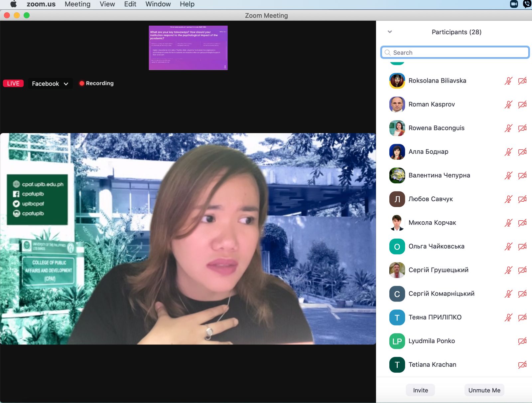The image size is (532, 403).
Task: Click the participants Search field
Action: [x=455, y=53]
